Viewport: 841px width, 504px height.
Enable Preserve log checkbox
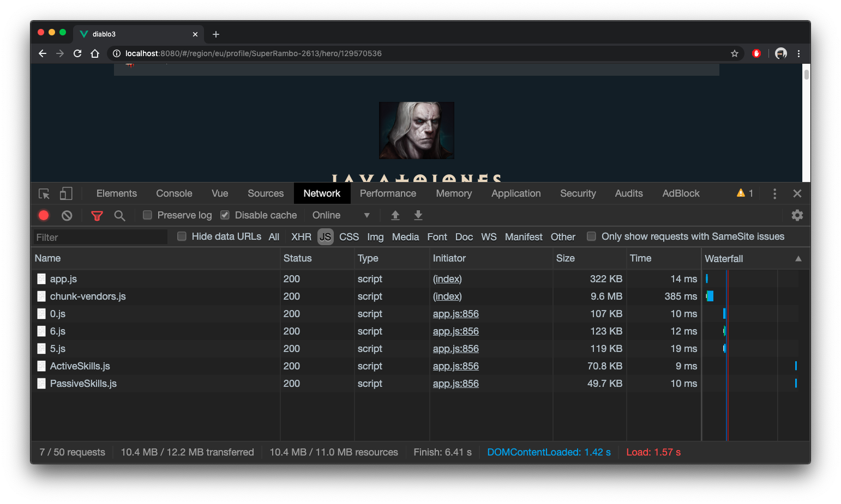(147, 215)
